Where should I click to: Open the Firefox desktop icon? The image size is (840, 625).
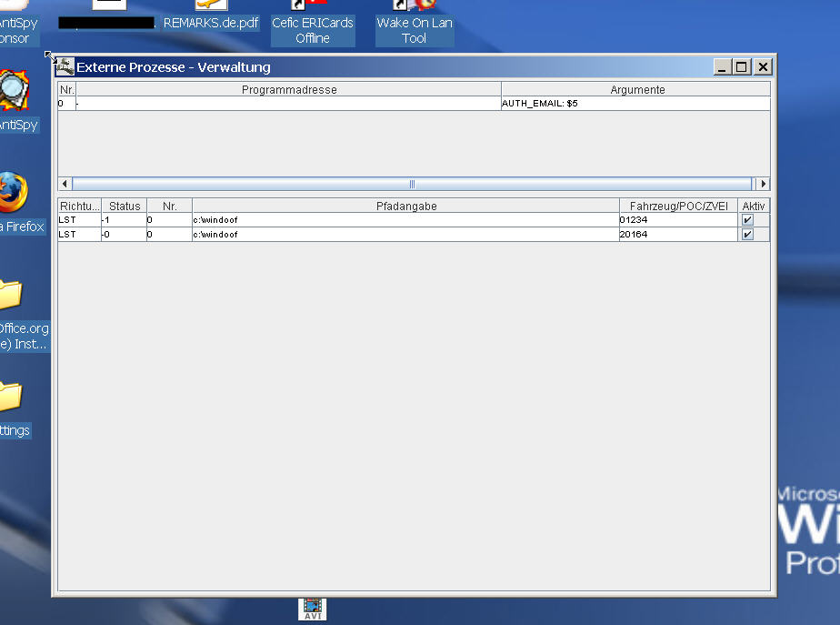[13, 192]
